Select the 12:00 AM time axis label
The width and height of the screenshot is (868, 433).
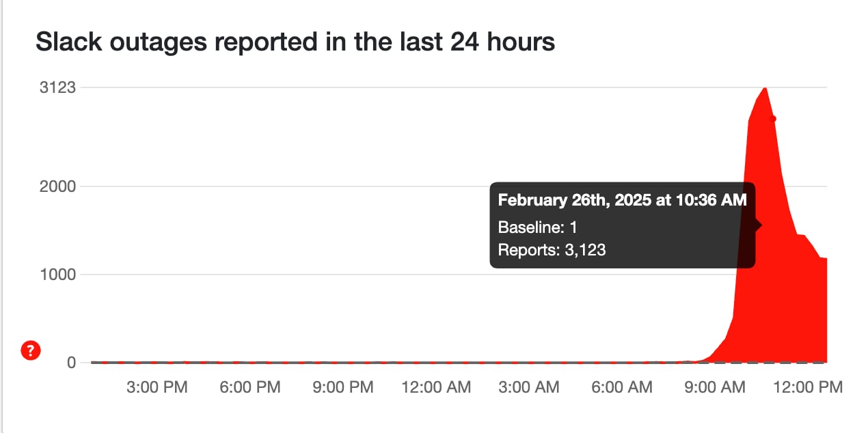click(x=435, y=387)
